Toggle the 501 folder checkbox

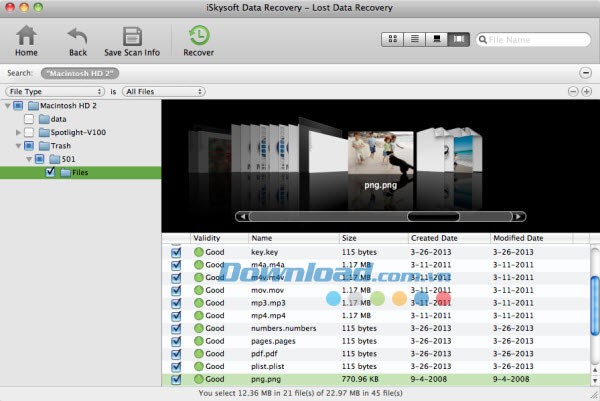[x=39, y=159]
